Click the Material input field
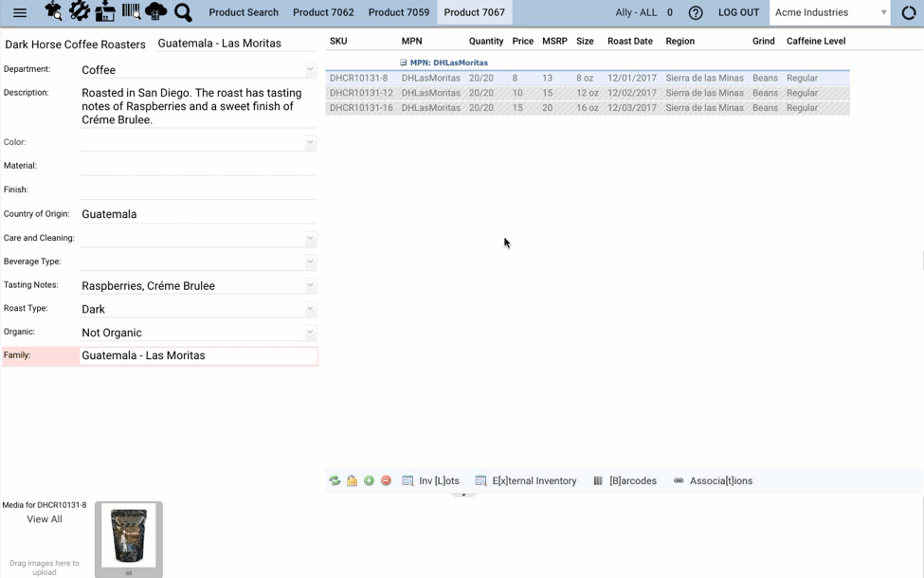The image size is (924, 578). [x=199, y=166]
